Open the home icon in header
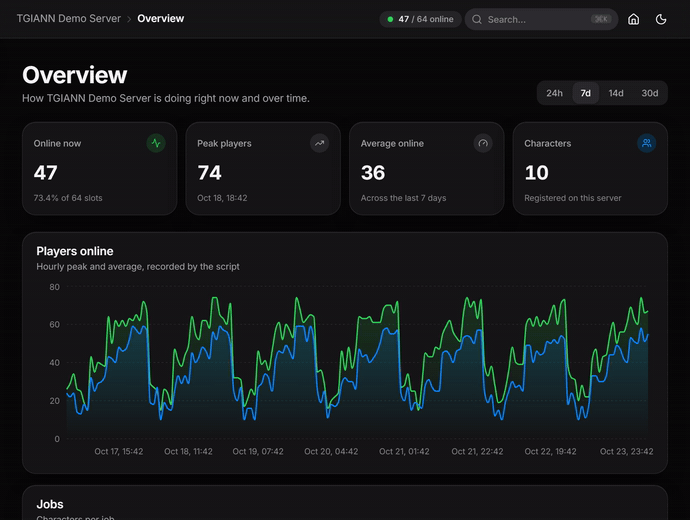 [633, 19]
